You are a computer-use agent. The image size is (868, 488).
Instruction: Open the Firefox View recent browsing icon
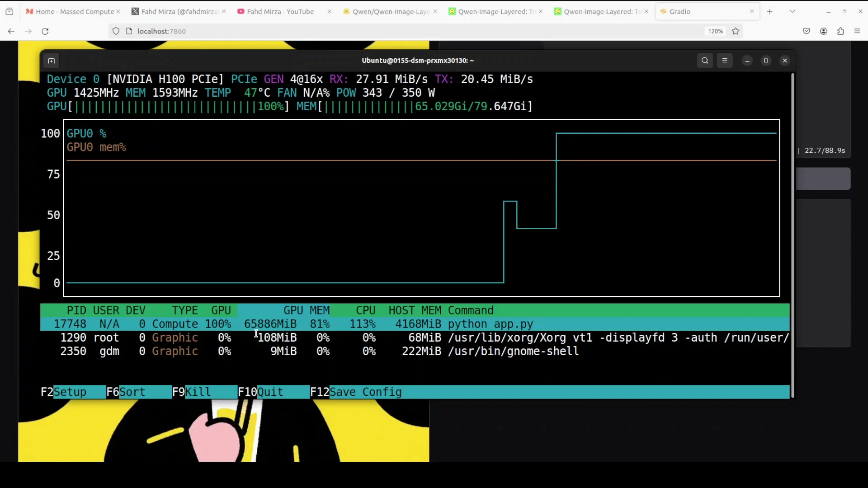click(9, 11)
